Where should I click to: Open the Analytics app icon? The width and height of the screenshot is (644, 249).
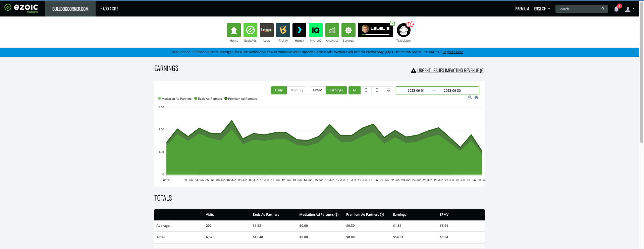coord(332,30)
